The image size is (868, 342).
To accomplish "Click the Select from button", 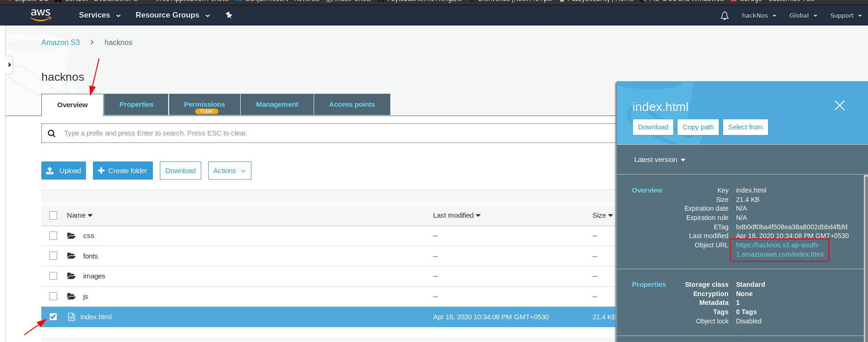I will pyautogui.click(x=745, y=127).
